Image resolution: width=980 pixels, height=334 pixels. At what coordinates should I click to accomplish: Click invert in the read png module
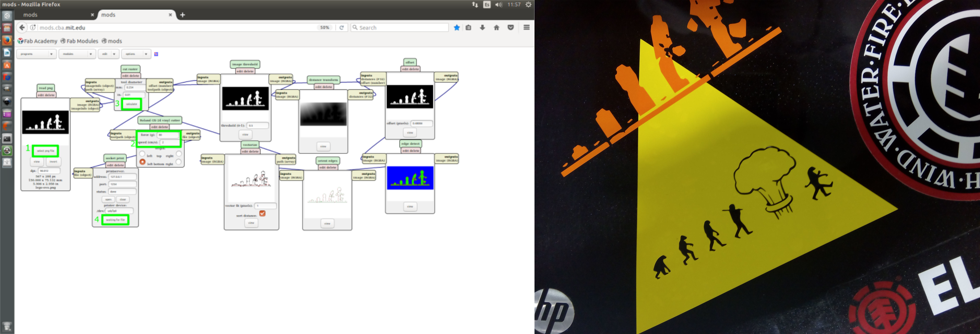(53, 162)
